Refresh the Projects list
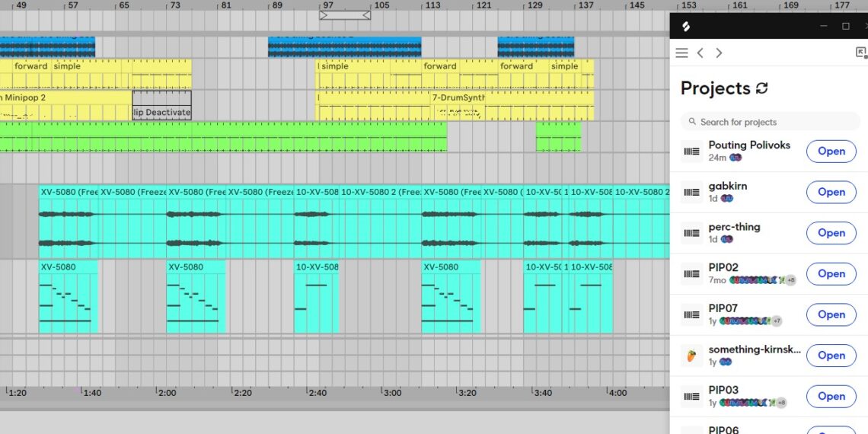Viewport: 868px width, 434px height. pos(762,88)
